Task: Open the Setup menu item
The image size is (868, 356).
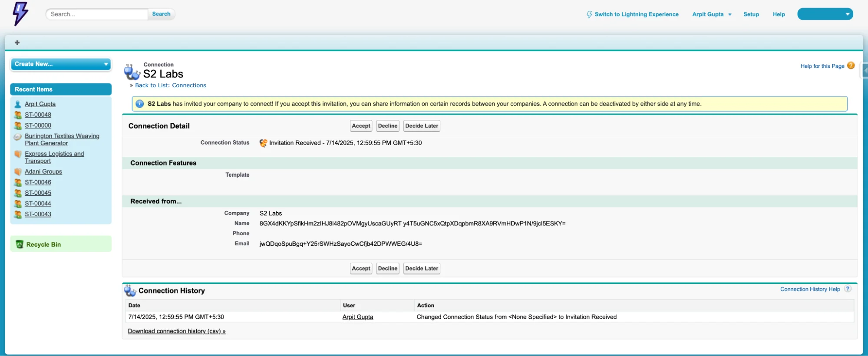Action: point(751,14)
